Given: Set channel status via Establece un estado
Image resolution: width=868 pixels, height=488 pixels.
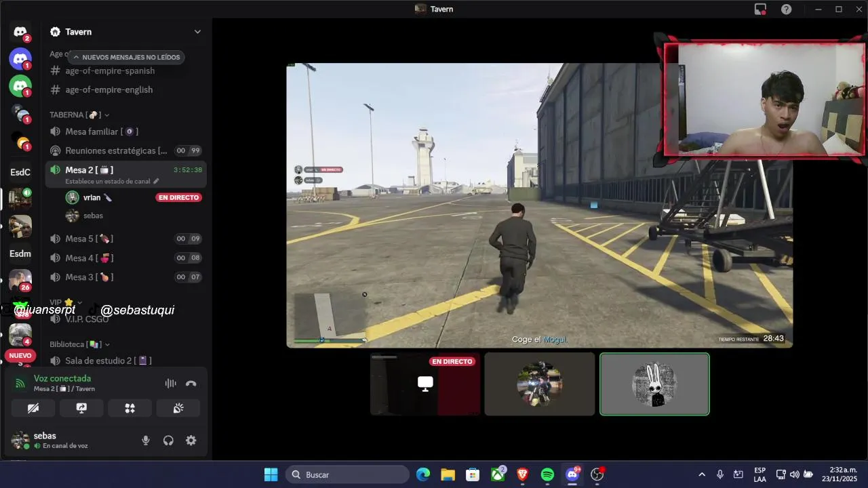Looking at the screenshot, I should pos(113,182).
